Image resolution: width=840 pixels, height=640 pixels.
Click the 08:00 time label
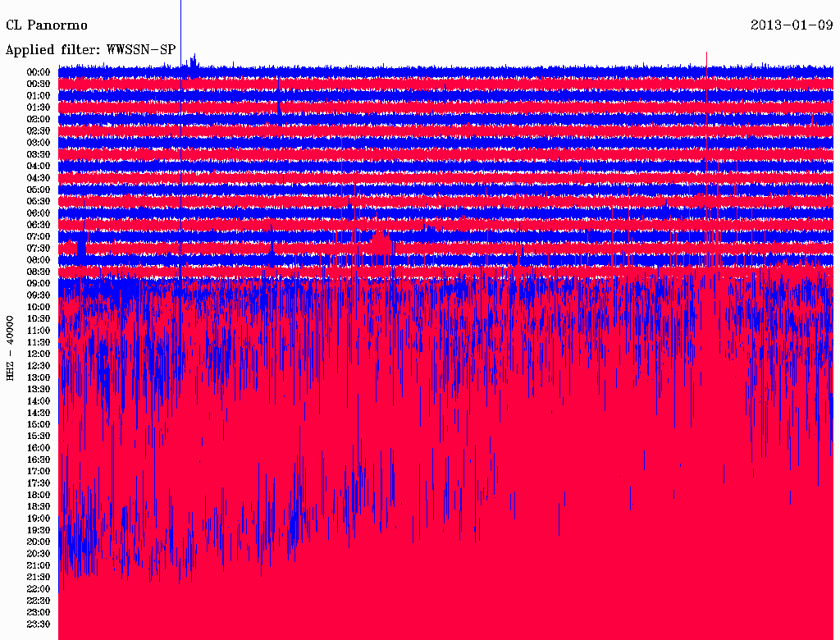click(39, 260)
